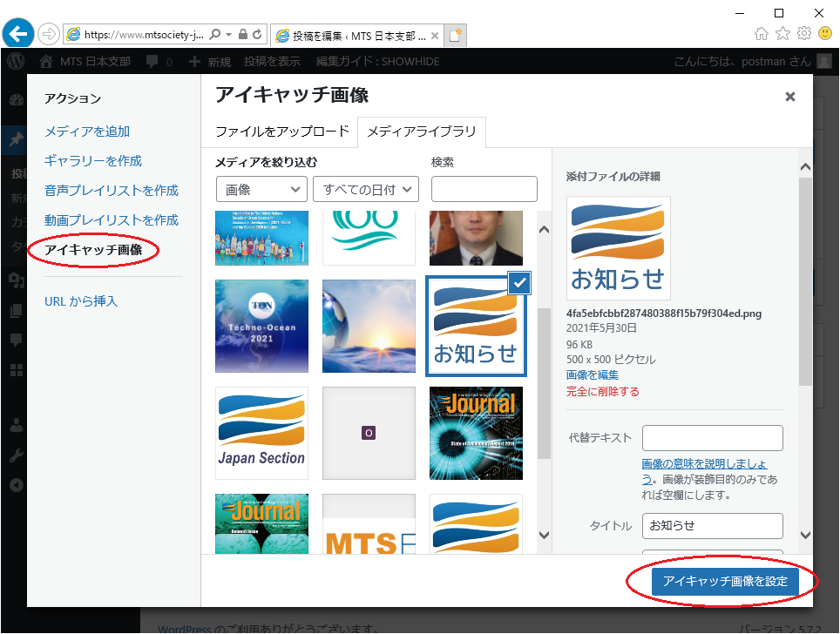Click the media grid scrollbar down arrow
840x634 pixels.
pos(544,535)
